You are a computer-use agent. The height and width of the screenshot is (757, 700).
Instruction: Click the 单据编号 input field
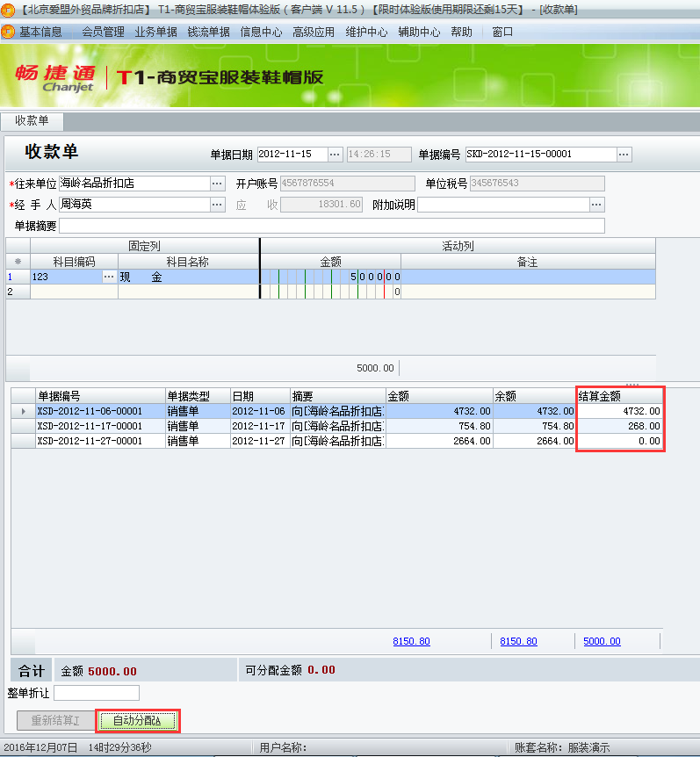coord(541,155)
